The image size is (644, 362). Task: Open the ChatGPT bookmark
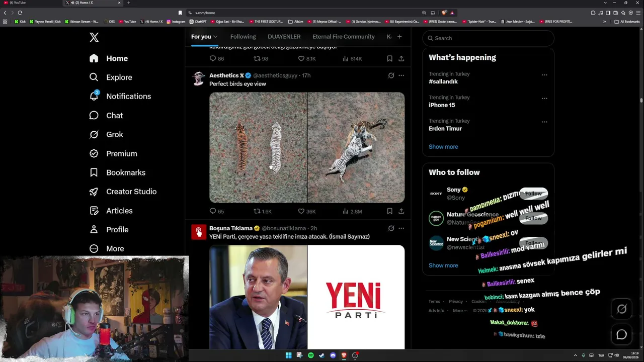coord(198,22)
